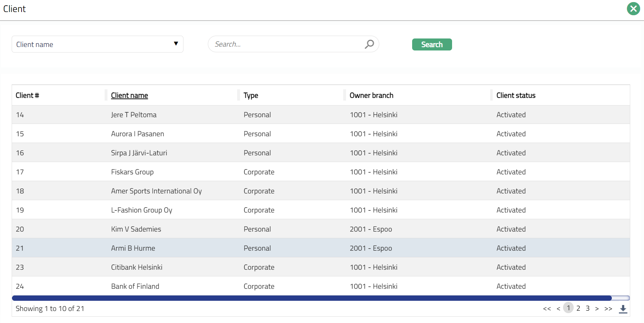Type in the Search text field

pyautogui.click(x=286, y=44)
